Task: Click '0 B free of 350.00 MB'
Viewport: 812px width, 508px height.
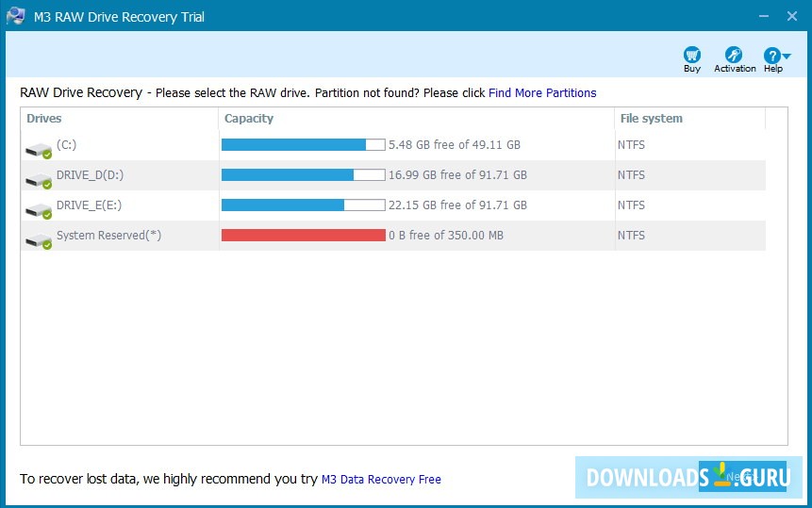Action: tap(446, 236)
